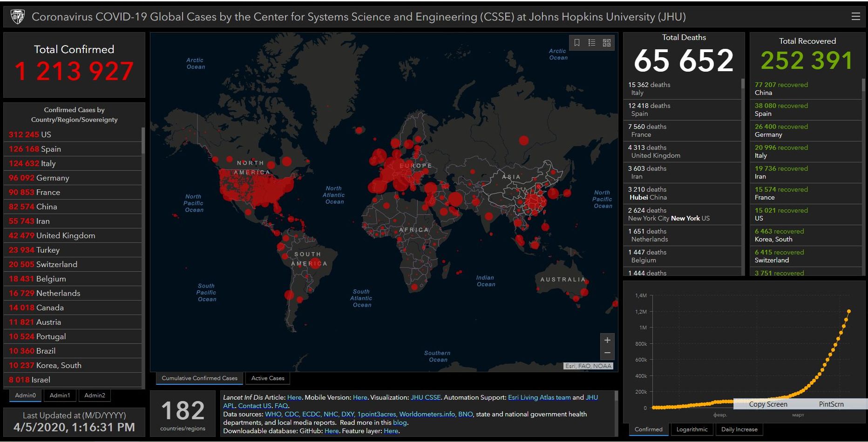Select 6 463 recovered Korea, South entry
This screenshot has width=868, height=442.
(x=806, y=235)
